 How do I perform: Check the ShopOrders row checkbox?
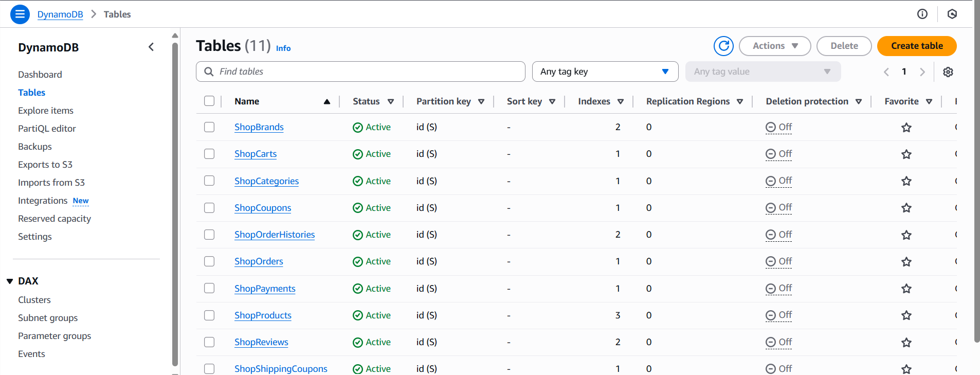coord(209,261)
